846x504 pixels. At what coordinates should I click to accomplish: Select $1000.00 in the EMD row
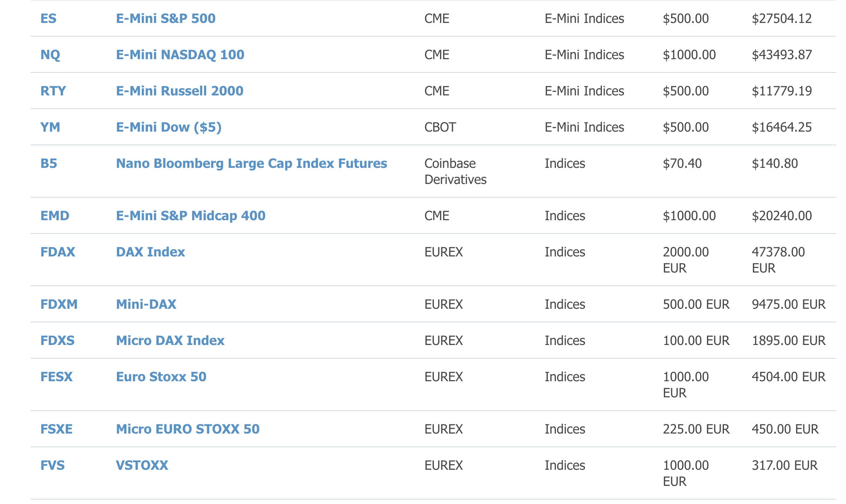(x=689, y=216)
